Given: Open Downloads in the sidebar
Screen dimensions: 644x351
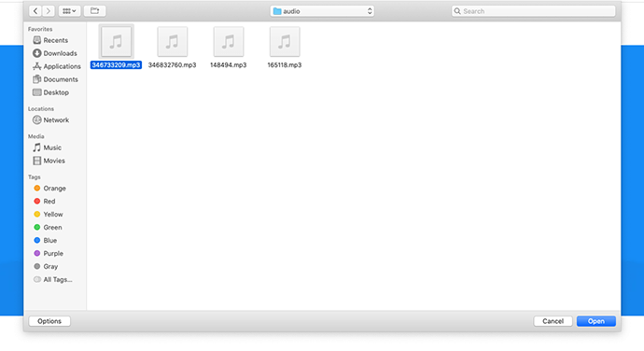Looking at the screenshot, I should click(60, 53).
